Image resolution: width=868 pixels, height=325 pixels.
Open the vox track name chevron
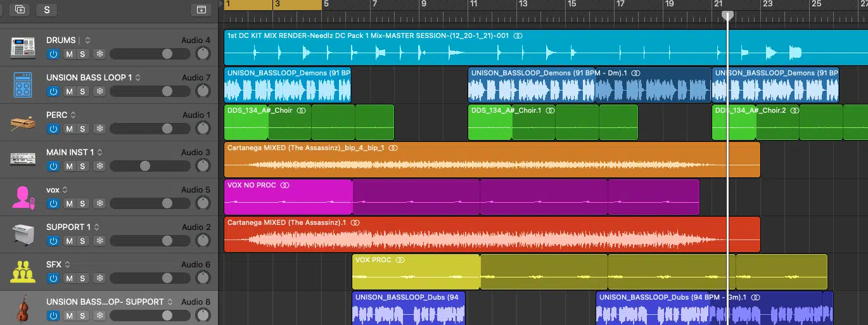pyautogui.click(x=65, y=189)
